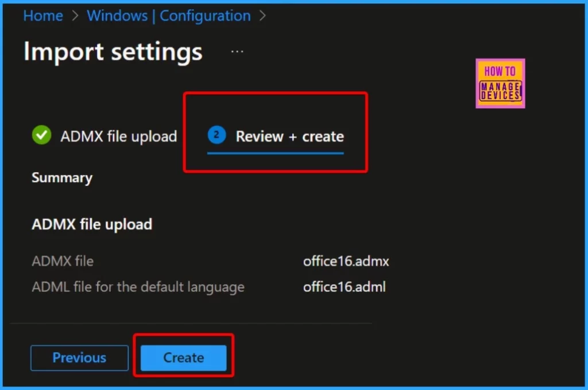This screenshot has height=390, width=588.
Task: Click green checkmark for ADMX file upload
Action: pyautogui.click(x=41, y=135)
